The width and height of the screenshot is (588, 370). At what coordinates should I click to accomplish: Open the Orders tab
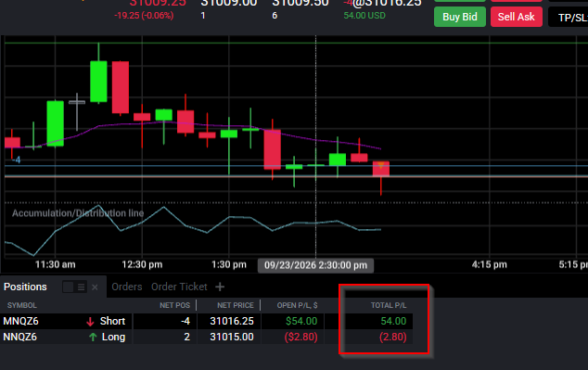[x=127, y=287]
